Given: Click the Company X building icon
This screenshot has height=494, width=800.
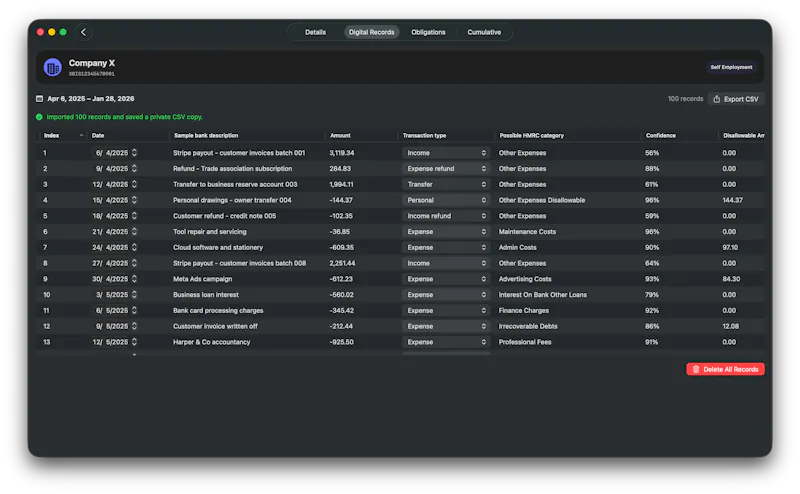Looking at the screenshot, I should (53, 67).
